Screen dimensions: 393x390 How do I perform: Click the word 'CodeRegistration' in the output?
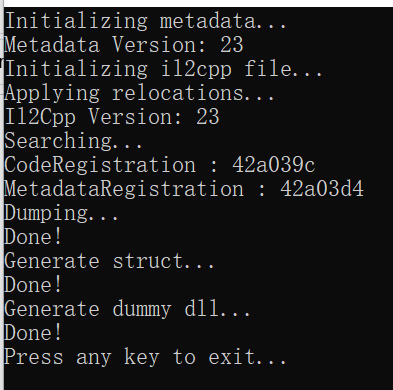100,165
